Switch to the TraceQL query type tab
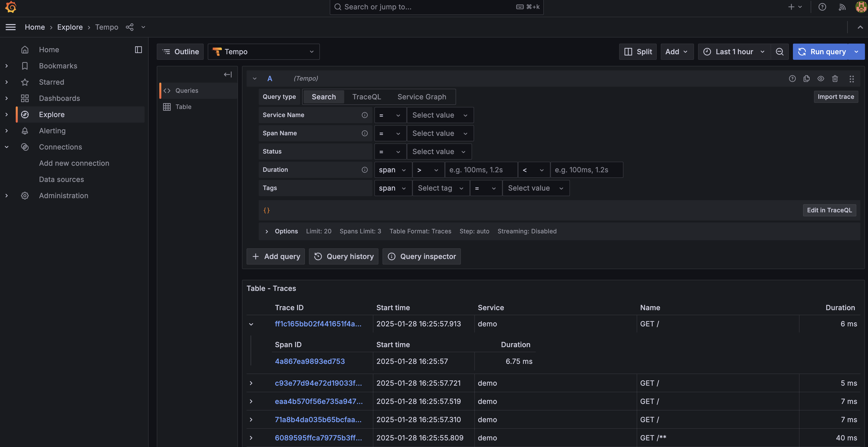This screenshot has height=447, width=868. (x=366, y=97)
